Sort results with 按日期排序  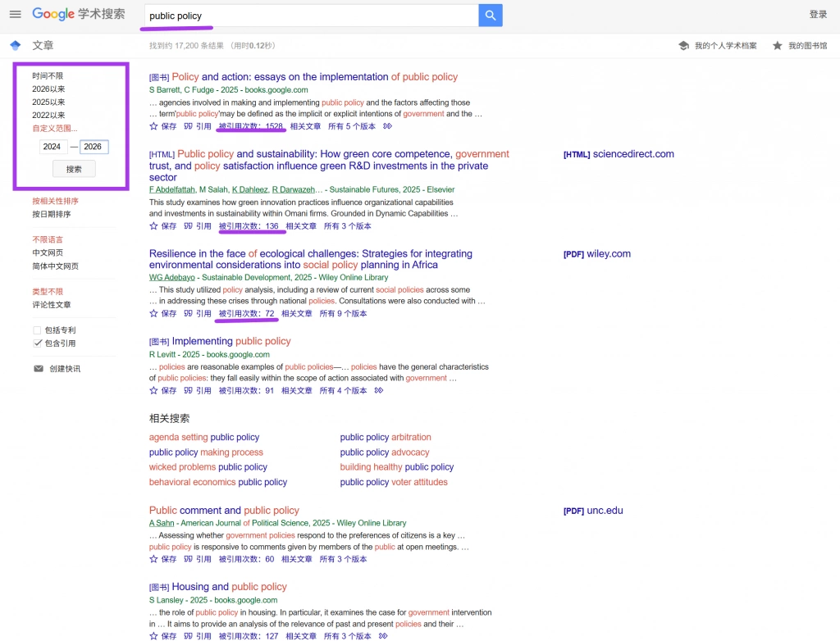52,214
